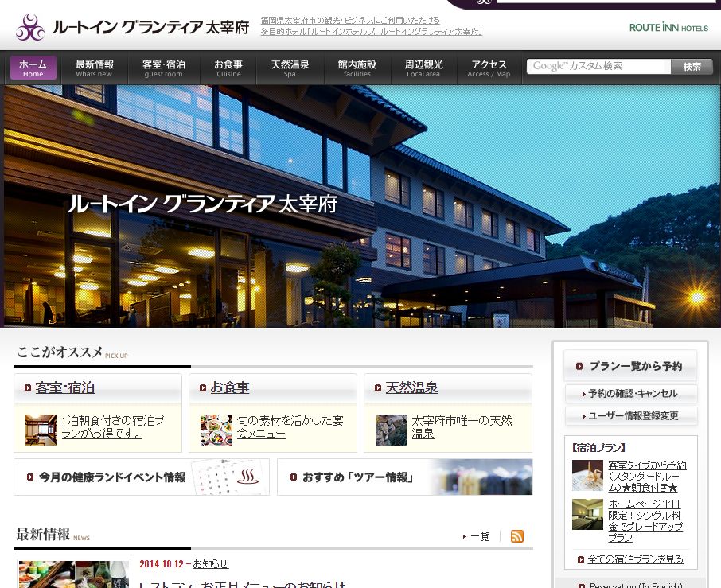Open the 今月の健康ランドイベント情報 banner

click(x=142, y=477)
